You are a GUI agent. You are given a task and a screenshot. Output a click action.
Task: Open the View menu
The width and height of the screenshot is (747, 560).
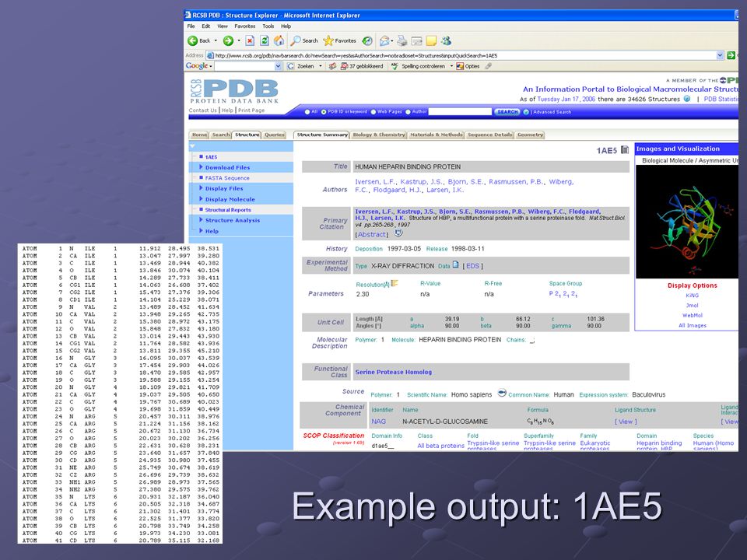(223, 26)
